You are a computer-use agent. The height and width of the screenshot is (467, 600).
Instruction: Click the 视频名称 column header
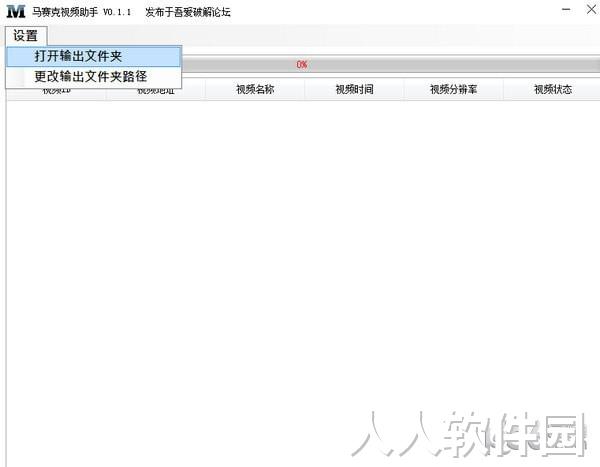(255, 90)
